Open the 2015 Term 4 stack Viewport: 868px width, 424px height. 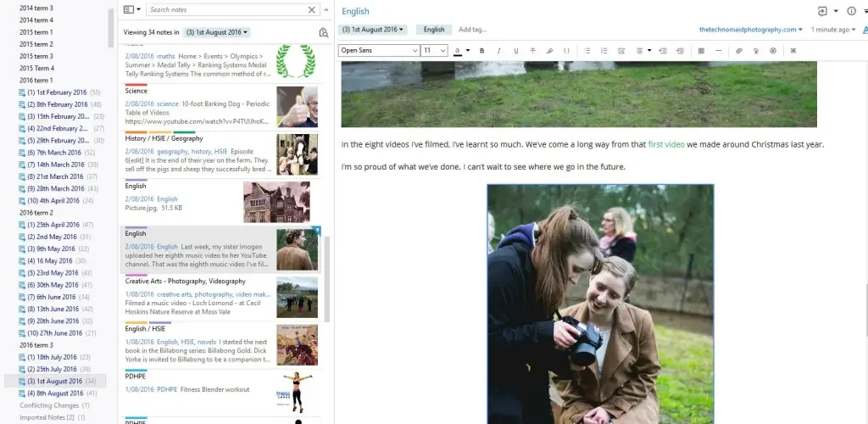point(37,68)
